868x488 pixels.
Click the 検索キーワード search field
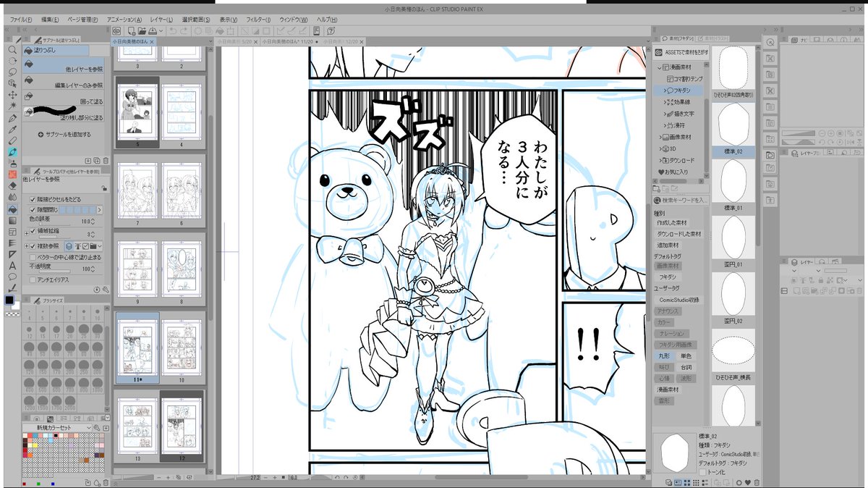pos(685,200)
